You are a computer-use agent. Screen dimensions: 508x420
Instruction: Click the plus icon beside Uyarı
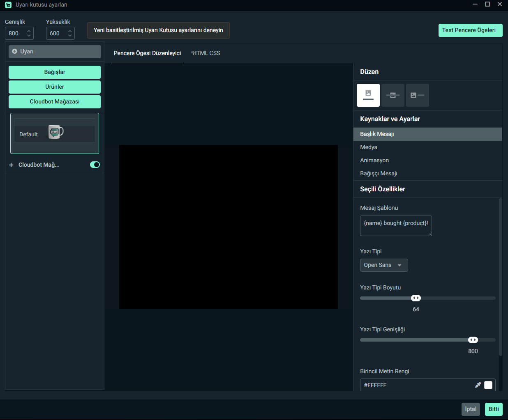(15, 51)
